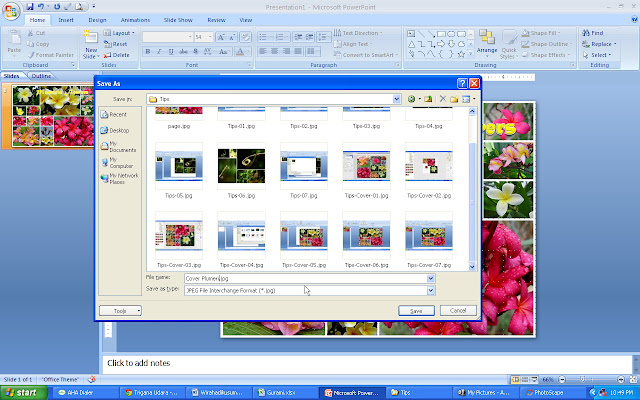Go back in Save As dialog

click(x=411, y=99)
